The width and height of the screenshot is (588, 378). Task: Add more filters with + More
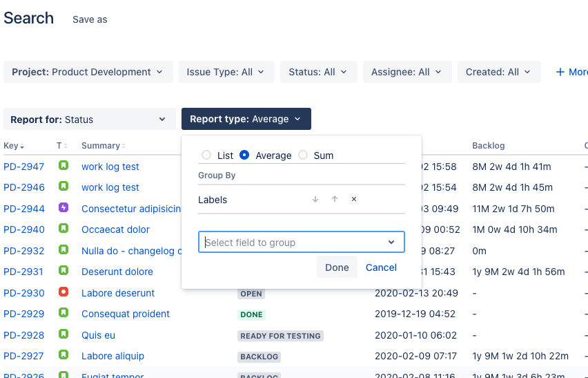coord(571,72)
